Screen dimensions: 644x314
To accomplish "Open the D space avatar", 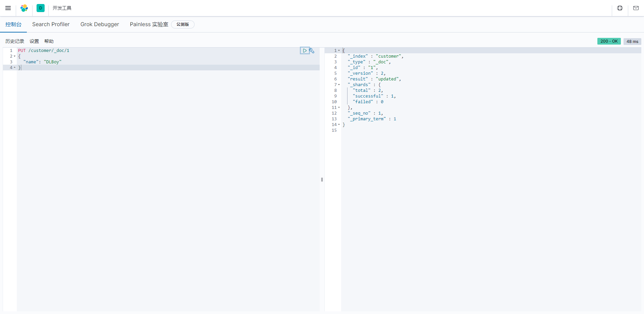I will pyautogui.click(x=41, y=8).
